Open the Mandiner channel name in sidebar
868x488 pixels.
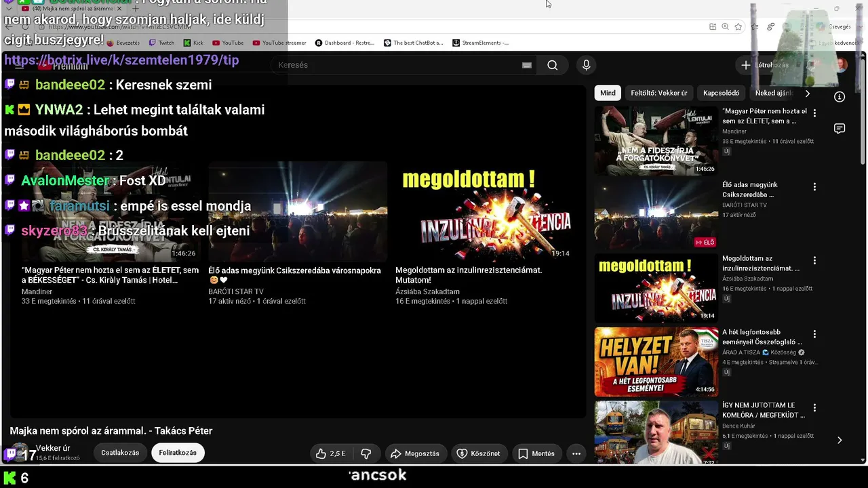coord(734,131)
